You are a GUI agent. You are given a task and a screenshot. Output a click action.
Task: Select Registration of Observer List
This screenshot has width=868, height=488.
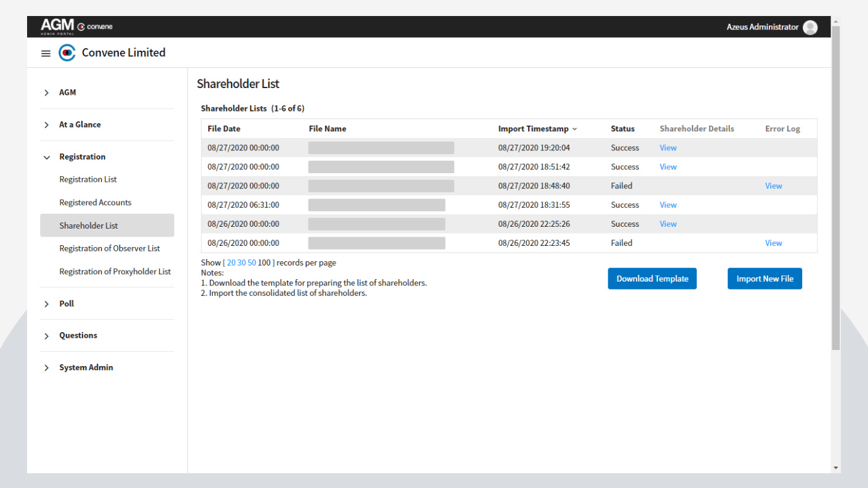click(x=110, y=248)
